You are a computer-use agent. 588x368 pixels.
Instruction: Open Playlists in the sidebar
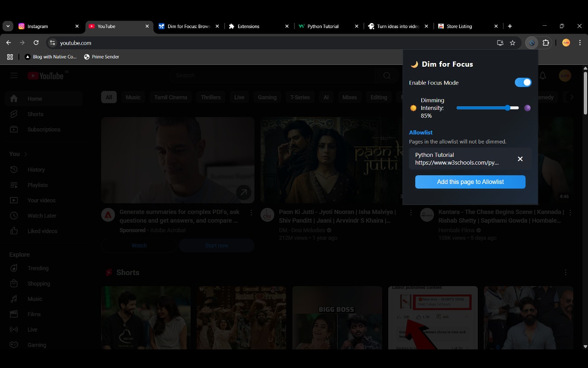[44, 185]
